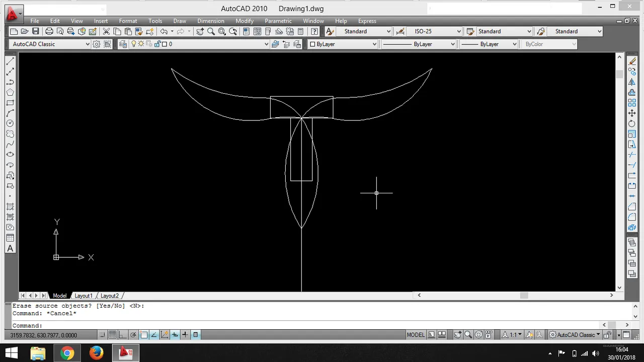
Task: Click the vertical scrollbar thumb beside drawing
Action: coord(619,74)
